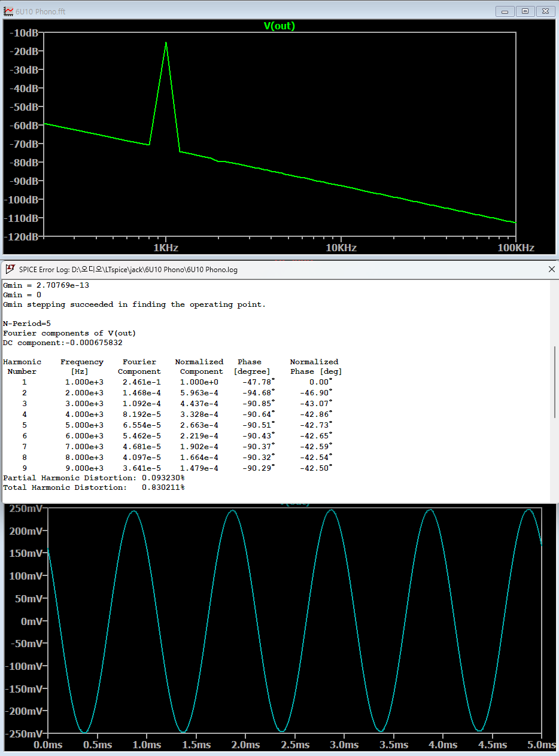Viewport: 559px width, 756px height.
Task: Click the 'N-Period=5' log line
Action: pos(27,324)
